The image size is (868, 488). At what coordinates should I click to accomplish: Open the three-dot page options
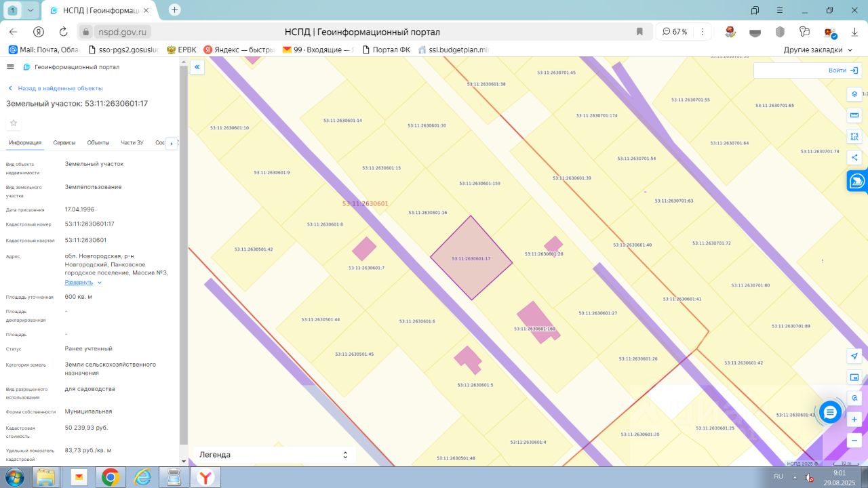click(703, 32)
